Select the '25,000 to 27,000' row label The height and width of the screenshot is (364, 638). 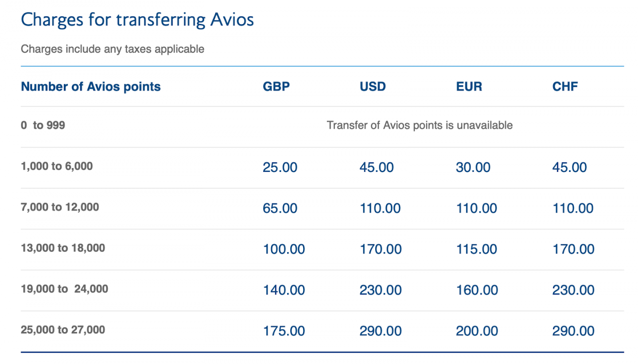[63, 329]
